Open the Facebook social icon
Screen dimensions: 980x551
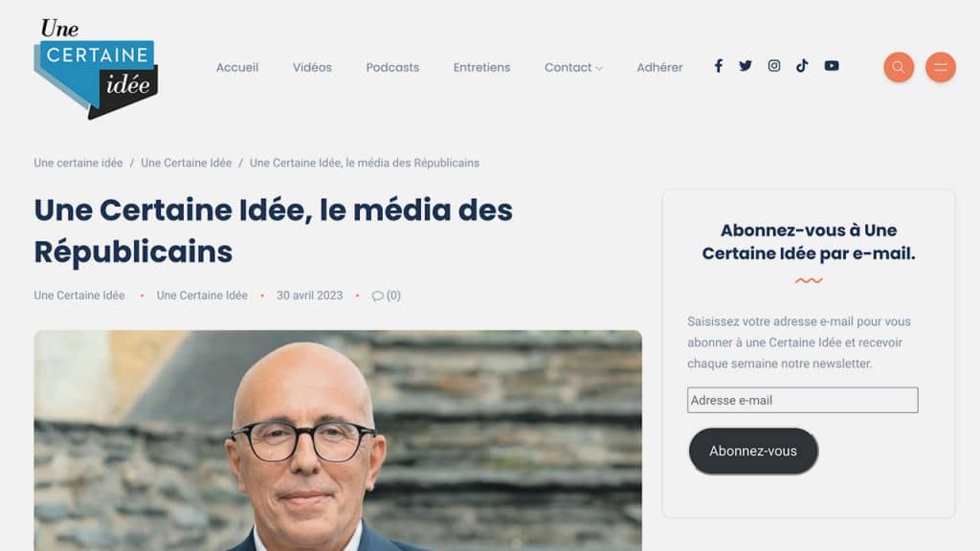[718, 66]
